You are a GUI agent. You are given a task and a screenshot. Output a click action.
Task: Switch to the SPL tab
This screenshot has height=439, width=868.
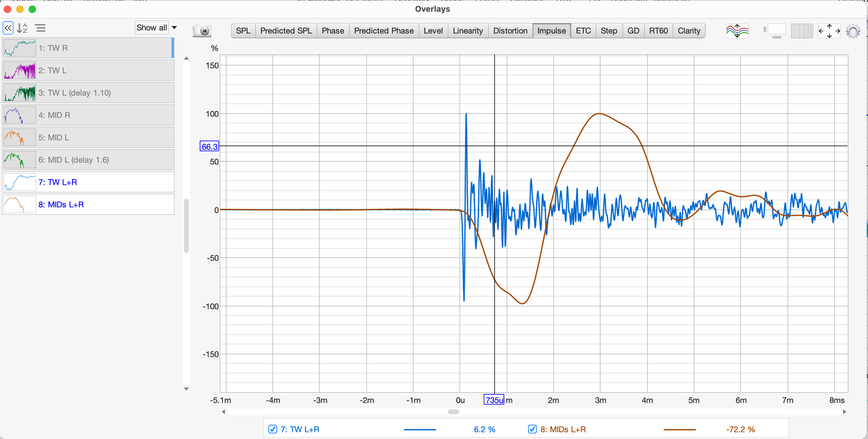pyautogui.click(x=243, y=31)
